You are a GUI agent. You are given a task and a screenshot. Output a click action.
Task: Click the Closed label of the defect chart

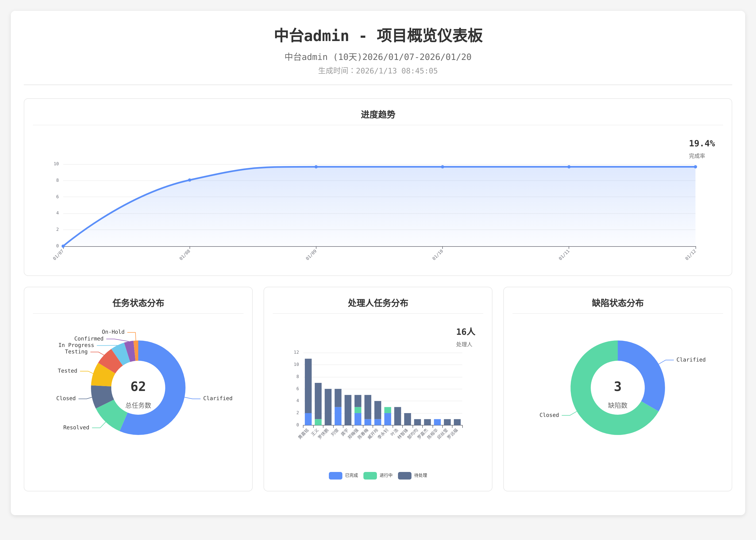pos(549,415)
